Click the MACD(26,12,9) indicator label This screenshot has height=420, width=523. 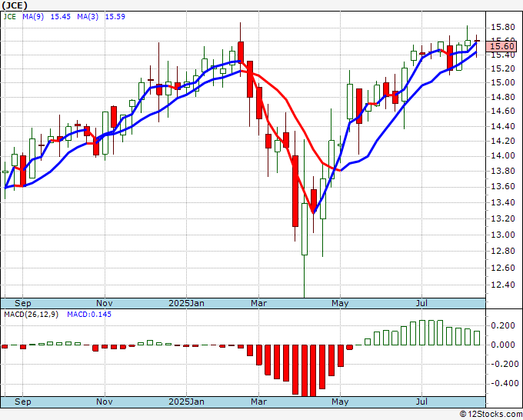(x=31, y=315)
